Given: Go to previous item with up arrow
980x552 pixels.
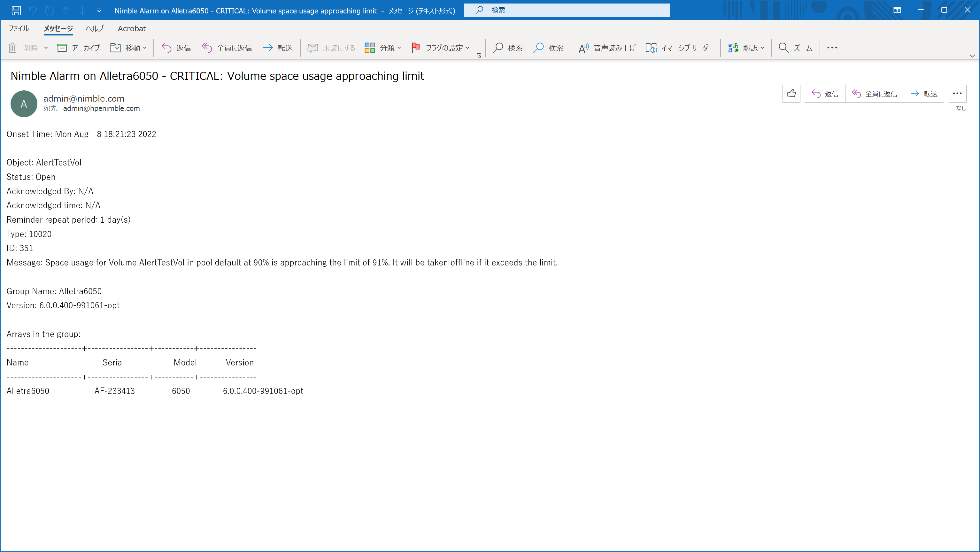Looking at the screenshot, I should (66, 10).
